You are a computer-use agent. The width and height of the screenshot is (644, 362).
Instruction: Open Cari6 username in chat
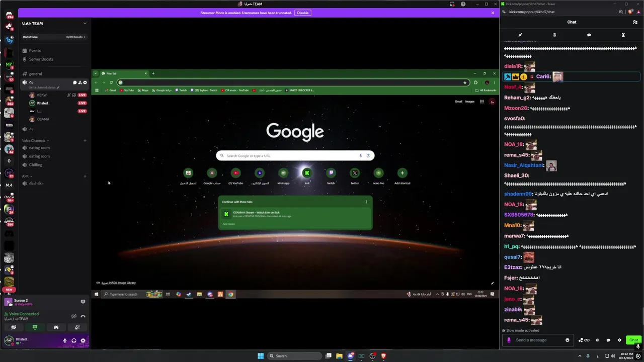pyautogui.click(x=543, y=76)
